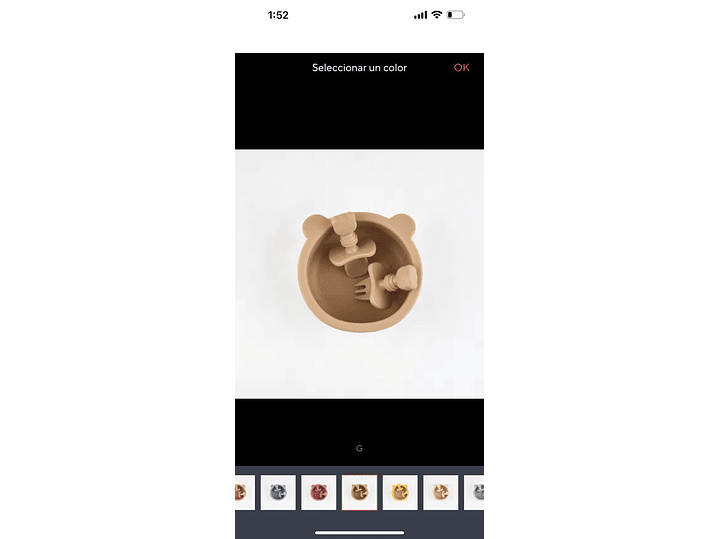719x539 pixels.
Task: Select the cut-off gray thumbnail at the strip's right edge
Action: [x=474, y=492]
